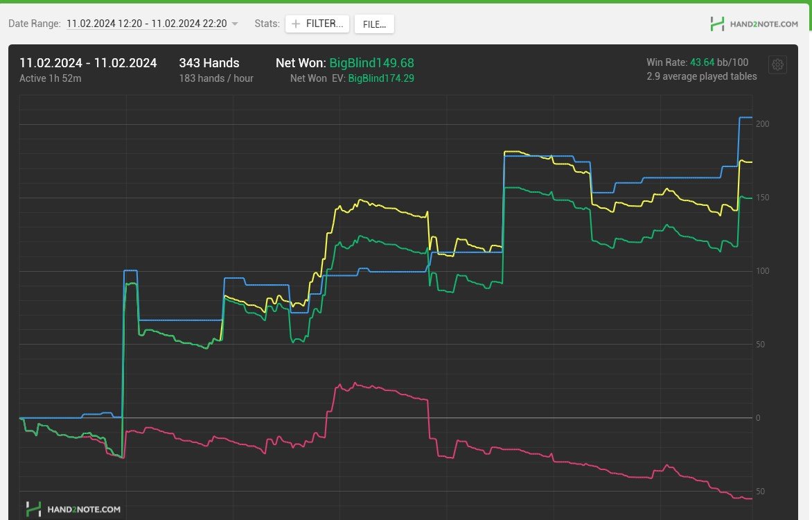Click the 100 y-axis label
Screen dimensions: 812x520
click(x=762, y=271)
